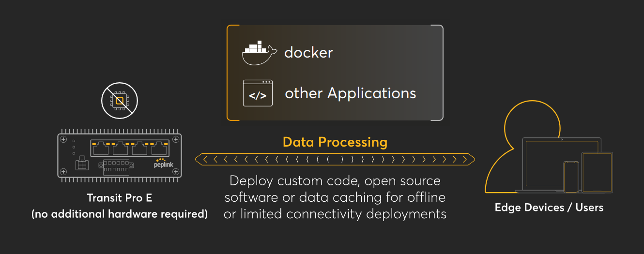
Task: Click the "other Applications" label
Action: click(x=350, y=93)
